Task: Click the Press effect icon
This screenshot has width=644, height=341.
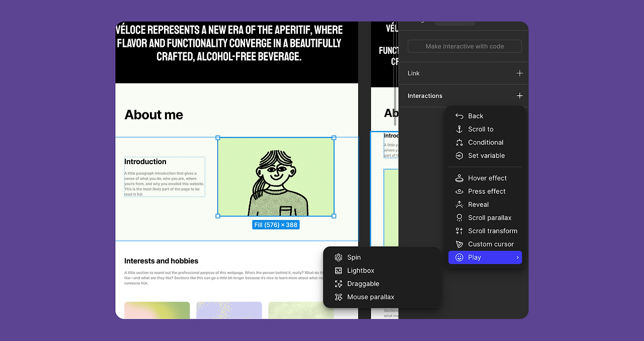Action: tap(459, 191)
